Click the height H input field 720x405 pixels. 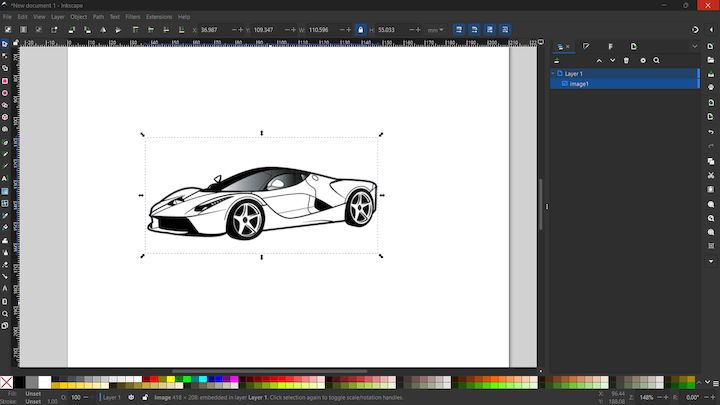tap(392, 29)
